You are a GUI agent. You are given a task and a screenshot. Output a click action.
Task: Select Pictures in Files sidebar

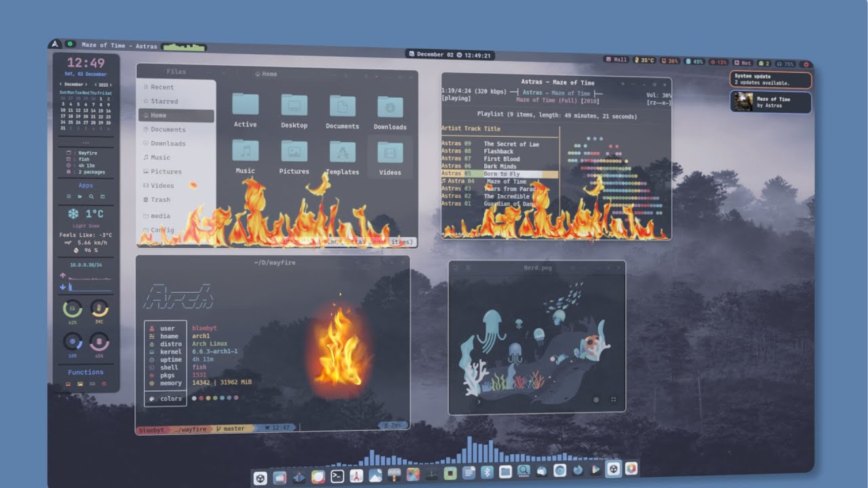[176, 171]
